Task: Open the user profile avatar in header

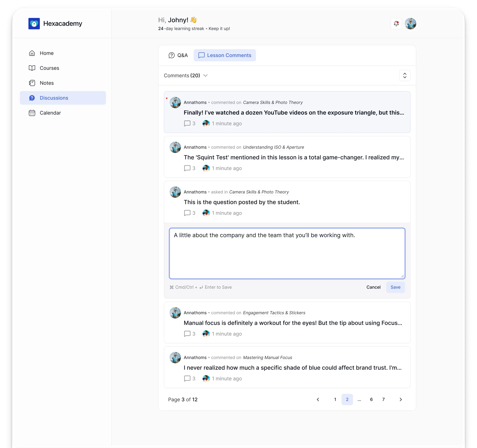Action: tap(410, 23)
